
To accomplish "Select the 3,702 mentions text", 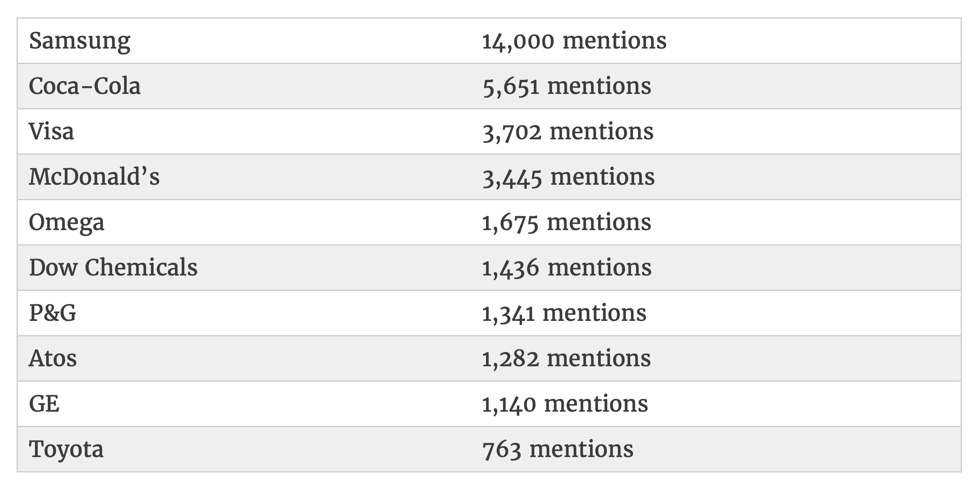I will coord(568,132).
